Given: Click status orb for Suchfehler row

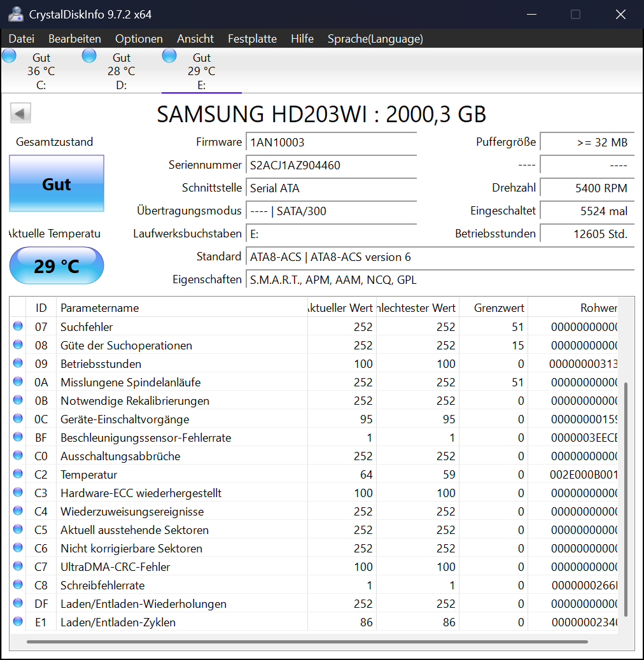Looking at the screenshot, I should (18, 326).
